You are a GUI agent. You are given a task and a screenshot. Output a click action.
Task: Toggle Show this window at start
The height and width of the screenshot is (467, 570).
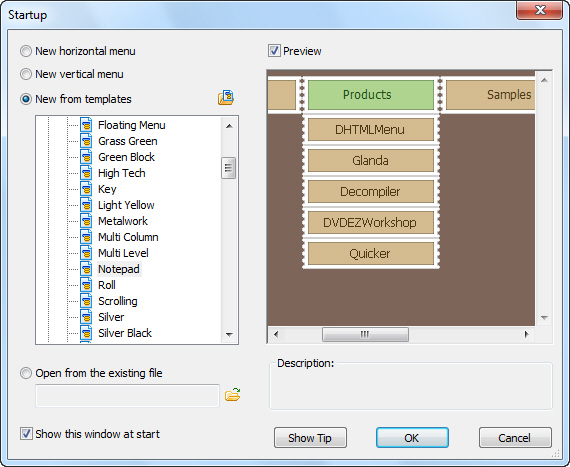click(26, 434)
